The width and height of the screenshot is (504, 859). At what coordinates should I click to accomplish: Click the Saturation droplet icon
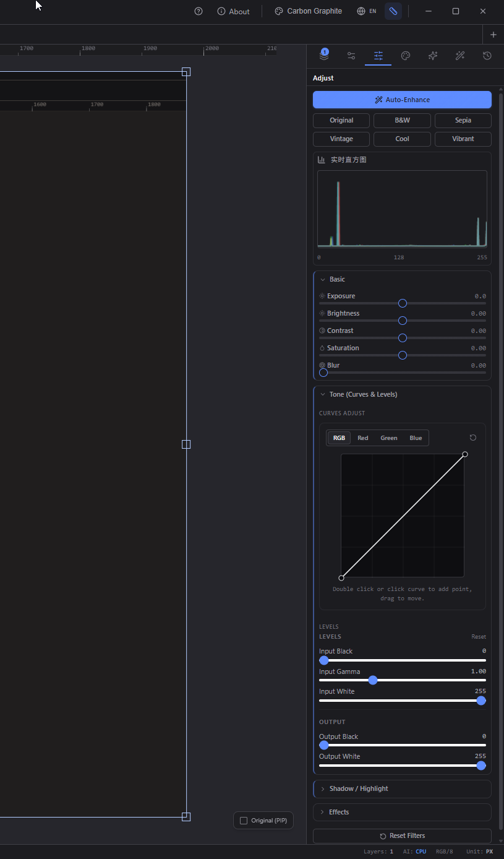[x=322, y=348]
